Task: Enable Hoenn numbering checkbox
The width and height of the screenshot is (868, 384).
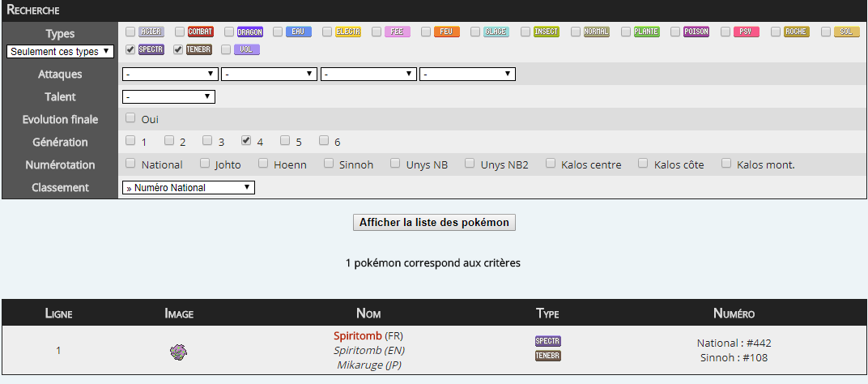Action: point(263,163)
